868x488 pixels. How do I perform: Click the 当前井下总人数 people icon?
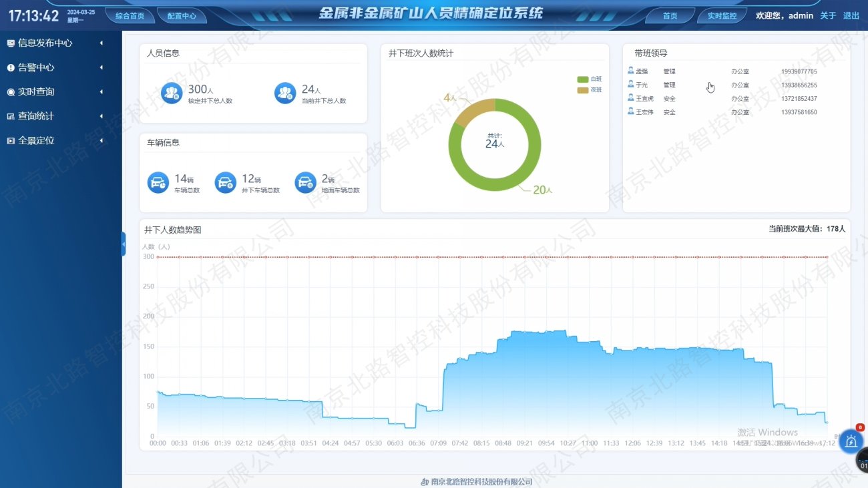tap(285, 93)
